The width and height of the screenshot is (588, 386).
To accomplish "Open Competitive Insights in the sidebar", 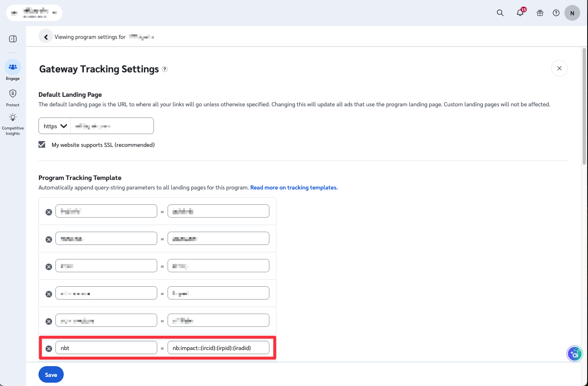I will (x=13, y=125).
